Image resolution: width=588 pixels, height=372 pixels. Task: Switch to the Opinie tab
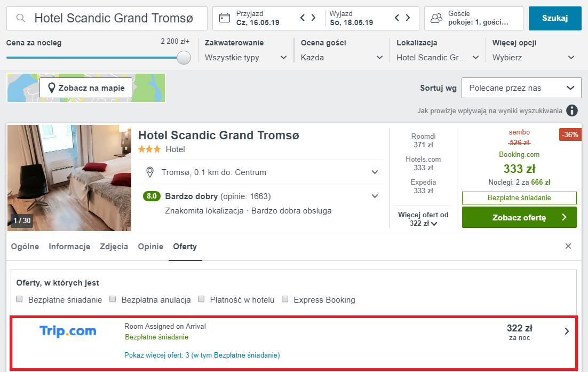[x=150, y=247]
